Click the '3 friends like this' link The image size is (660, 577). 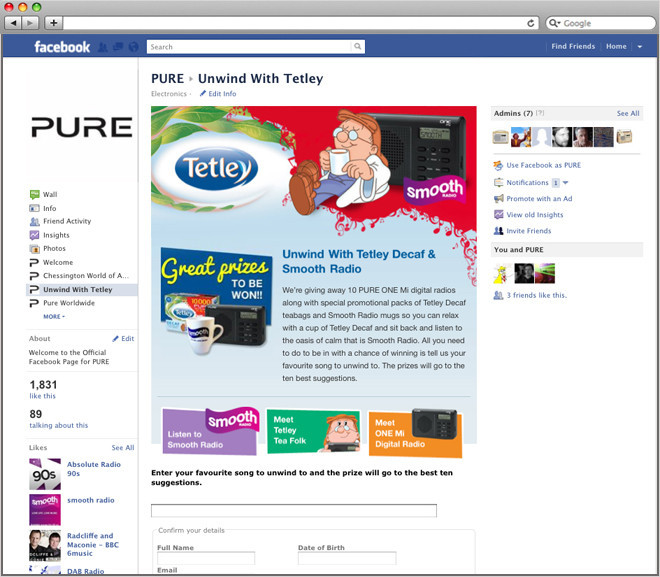click(536, 295)
